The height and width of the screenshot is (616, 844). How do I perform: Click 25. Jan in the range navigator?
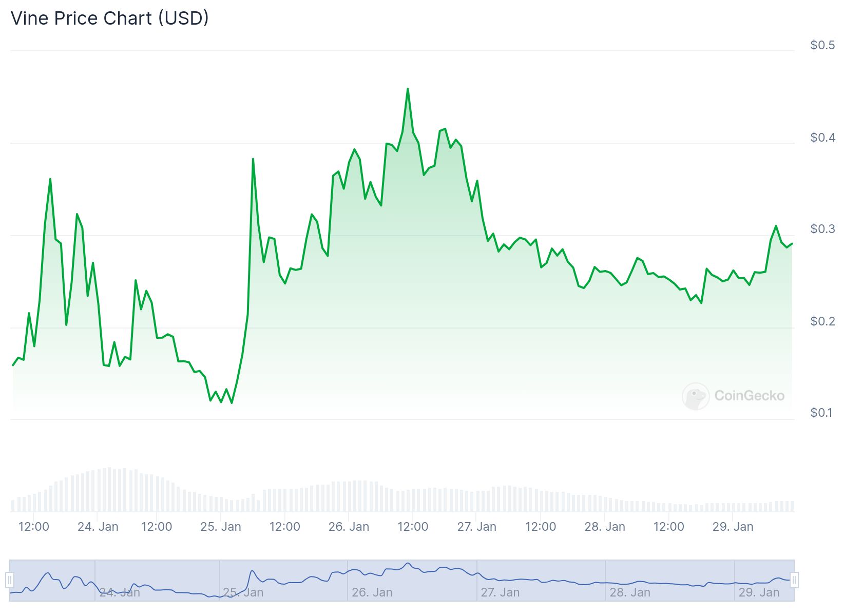pos(243,592)
